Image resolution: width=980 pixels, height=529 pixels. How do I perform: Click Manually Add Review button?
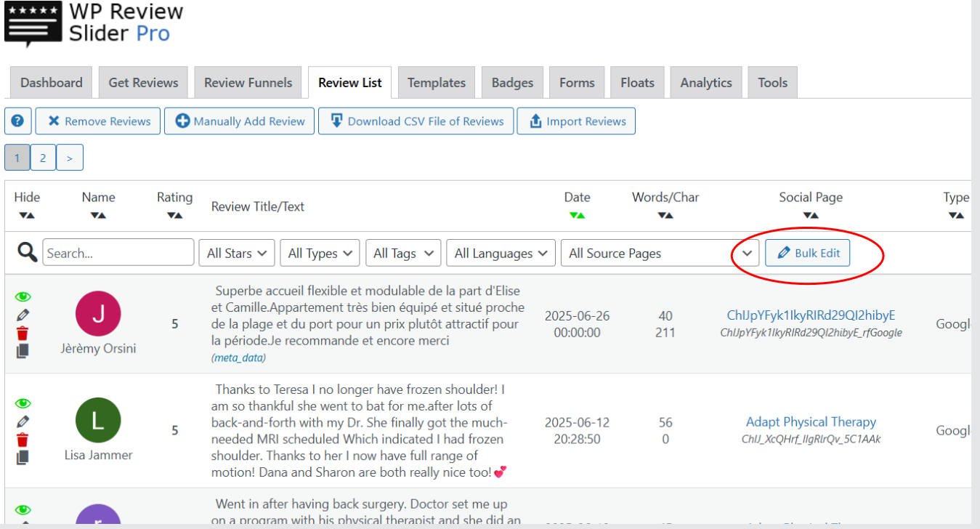tap(240, 121)
